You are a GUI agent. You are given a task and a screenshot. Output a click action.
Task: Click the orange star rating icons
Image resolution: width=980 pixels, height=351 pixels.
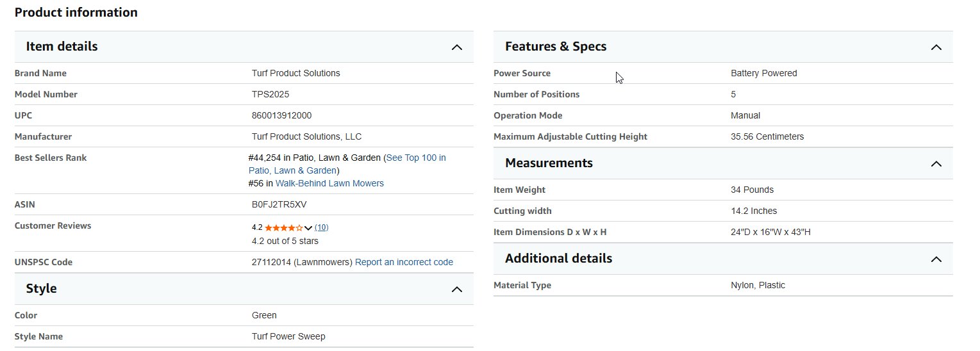point(283,227)
